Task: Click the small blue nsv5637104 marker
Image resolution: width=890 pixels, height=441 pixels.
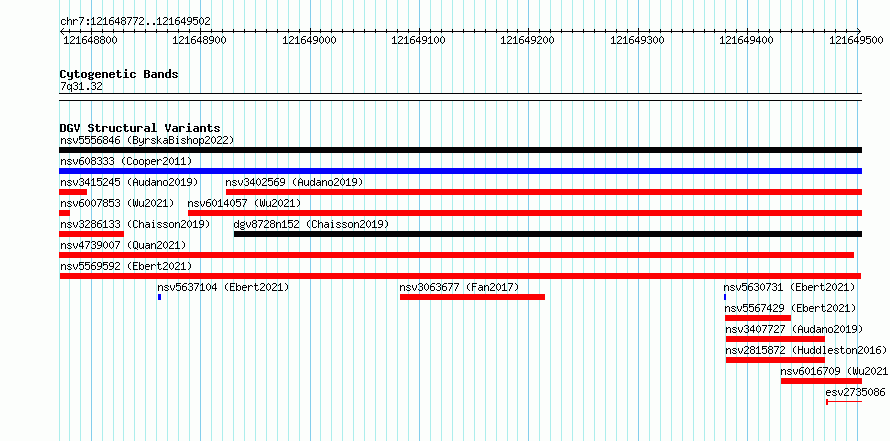Action: click(x=159, y=297)
